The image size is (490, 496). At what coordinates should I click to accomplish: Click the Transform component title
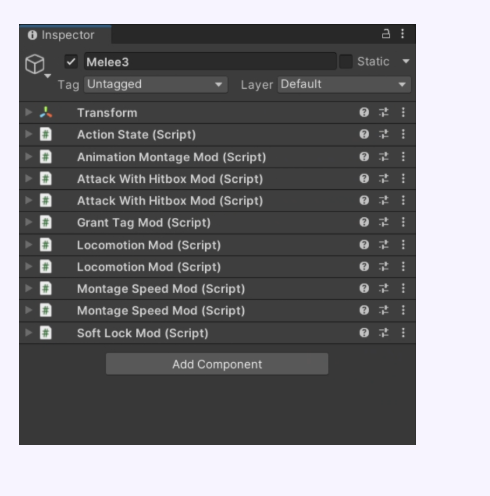(x=107, y=113)
